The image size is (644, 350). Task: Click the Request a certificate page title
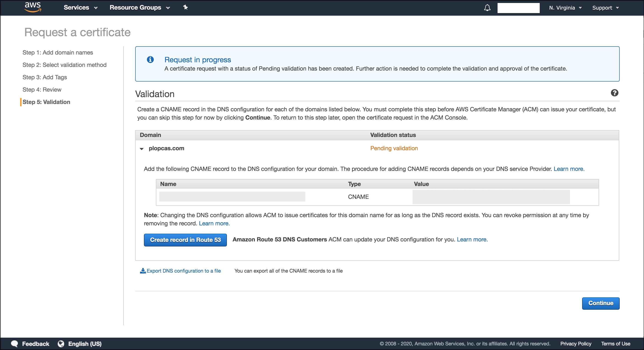(x=77, y=32)
